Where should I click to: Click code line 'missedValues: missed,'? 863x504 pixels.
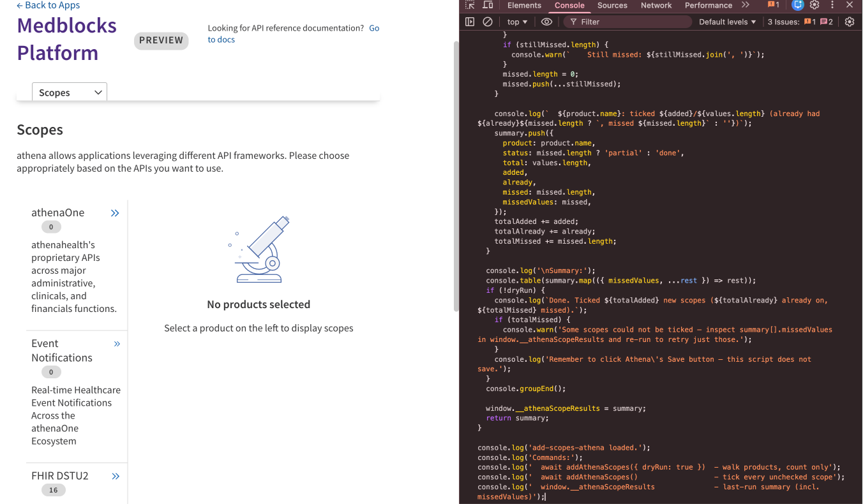pyautogui.click(x=547, y=202)
